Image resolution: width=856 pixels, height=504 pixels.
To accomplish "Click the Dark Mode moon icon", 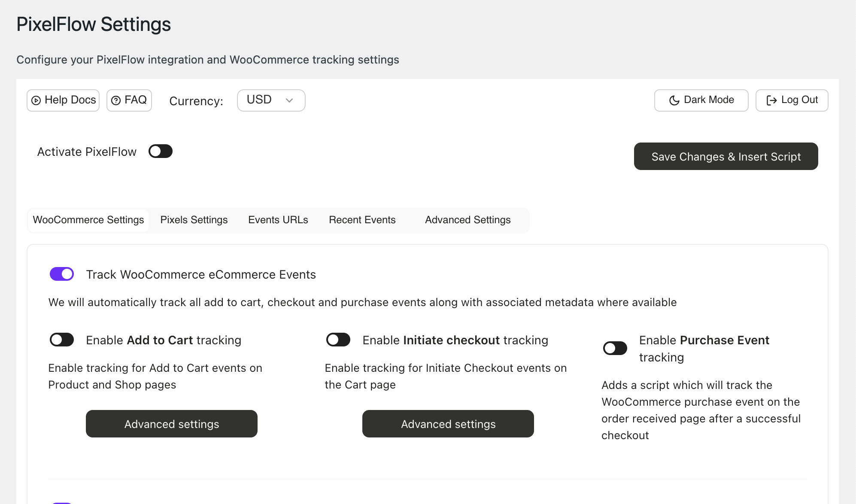I will point(674,100).
